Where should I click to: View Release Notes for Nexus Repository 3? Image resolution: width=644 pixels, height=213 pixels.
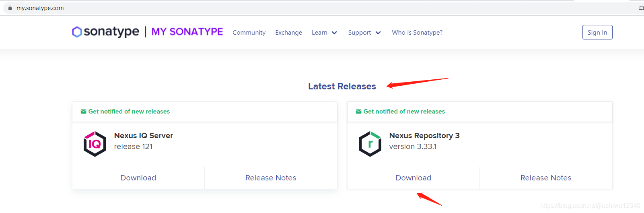pos(546,178)
